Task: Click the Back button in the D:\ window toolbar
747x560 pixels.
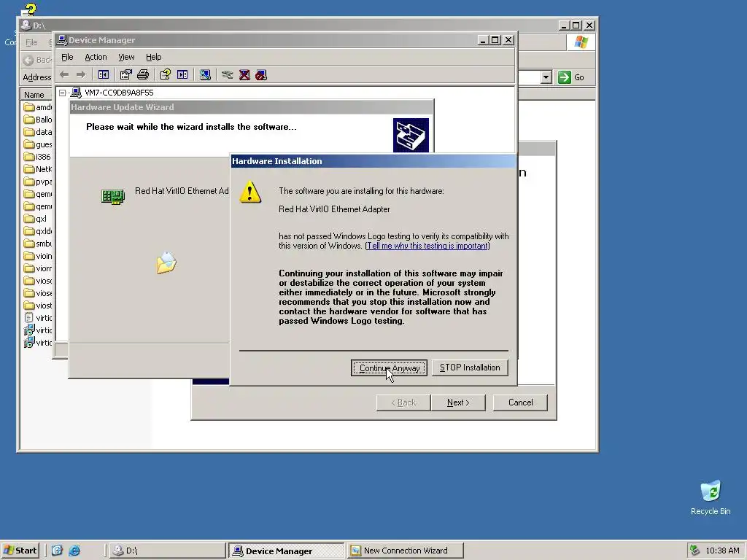Action: 37,60
